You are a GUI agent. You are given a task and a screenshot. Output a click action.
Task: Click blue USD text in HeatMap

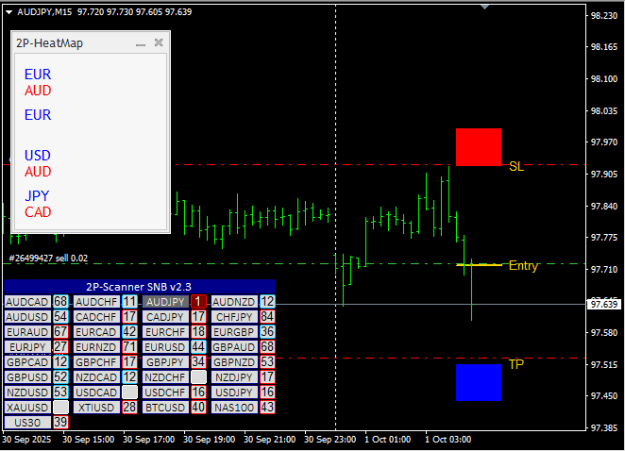click(x=37, y=156)
